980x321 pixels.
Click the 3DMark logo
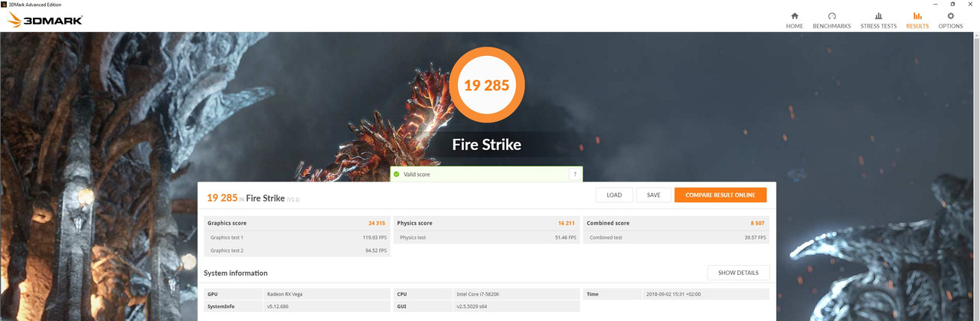44,21
